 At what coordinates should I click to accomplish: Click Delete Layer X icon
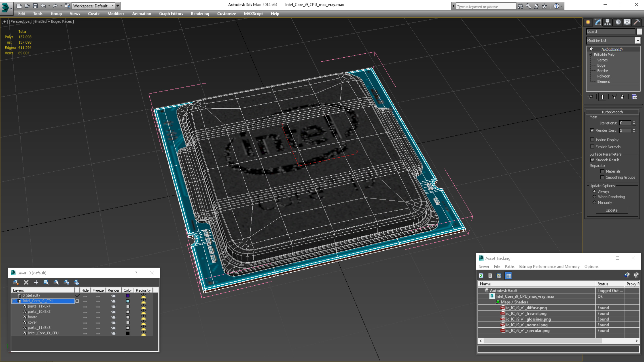point(26,282)
